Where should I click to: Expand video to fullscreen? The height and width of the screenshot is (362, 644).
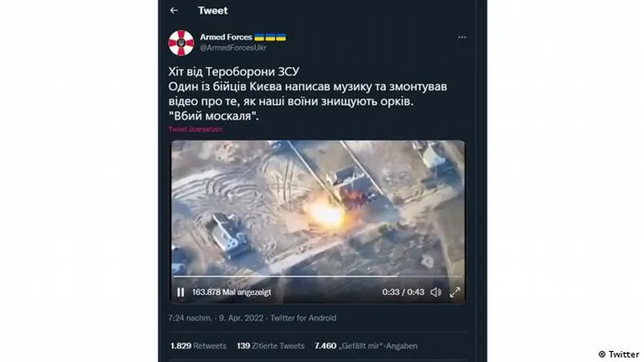pos(455,292)
